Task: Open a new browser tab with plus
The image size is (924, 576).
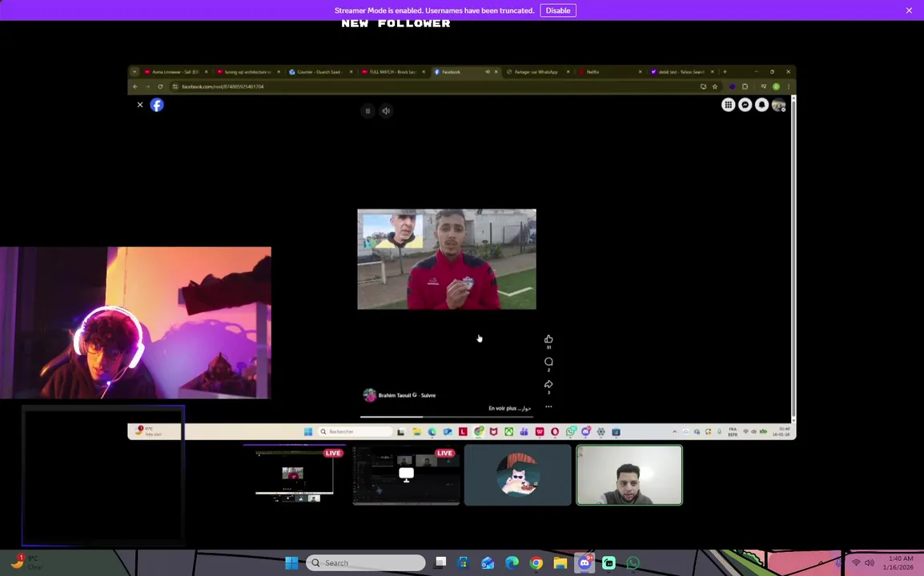Action: 725,72
